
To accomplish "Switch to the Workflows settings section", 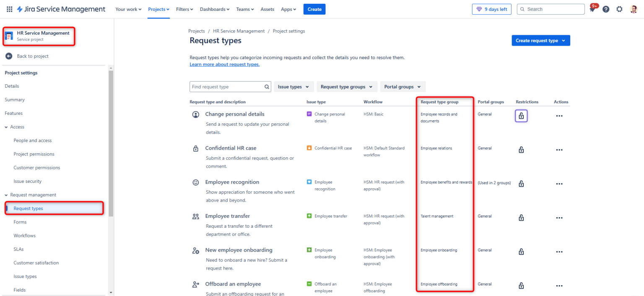I will (x=24, y=235).
